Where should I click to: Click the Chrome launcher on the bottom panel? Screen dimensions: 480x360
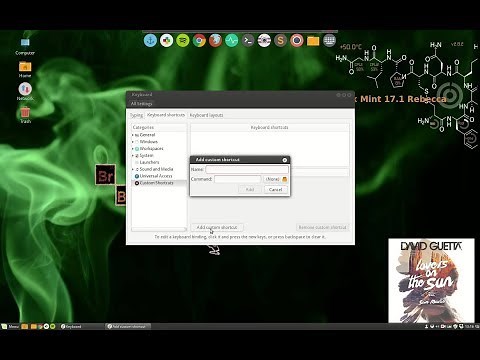pyautogui.click(x=40, y=326)
